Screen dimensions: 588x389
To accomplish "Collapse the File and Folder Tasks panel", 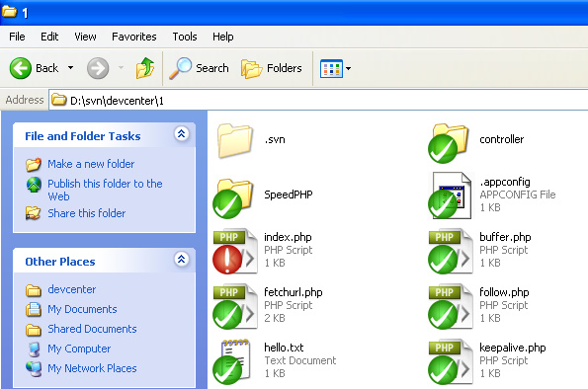I will (182, 133).
